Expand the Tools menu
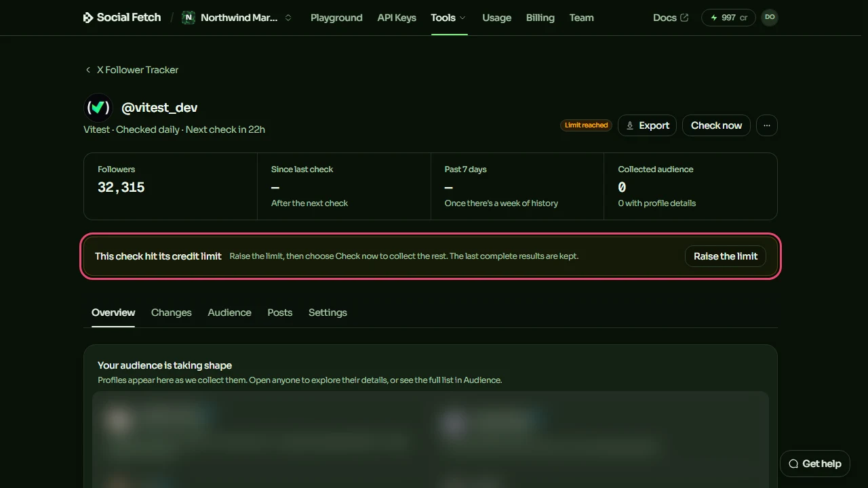Viewport: 868px width, 488px height. point(448,18)
